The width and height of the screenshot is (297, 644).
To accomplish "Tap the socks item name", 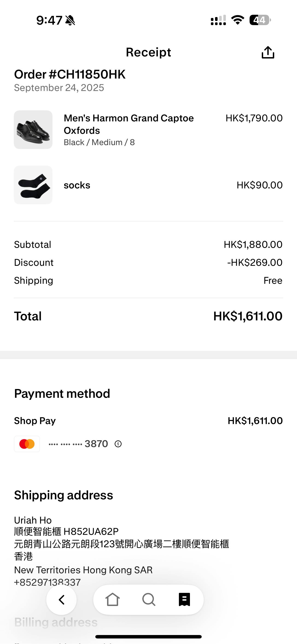I will pyautogui.click(x=77, y=185).
